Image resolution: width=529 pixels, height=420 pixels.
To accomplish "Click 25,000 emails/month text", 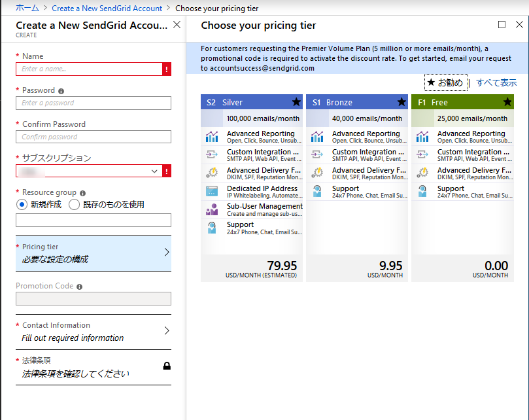I will pos(472,118).
